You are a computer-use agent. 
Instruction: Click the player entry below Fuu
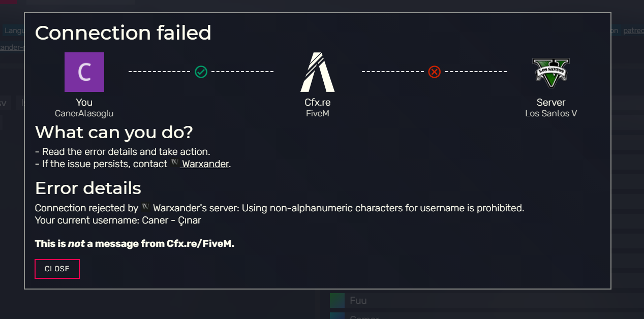point(364,316)
